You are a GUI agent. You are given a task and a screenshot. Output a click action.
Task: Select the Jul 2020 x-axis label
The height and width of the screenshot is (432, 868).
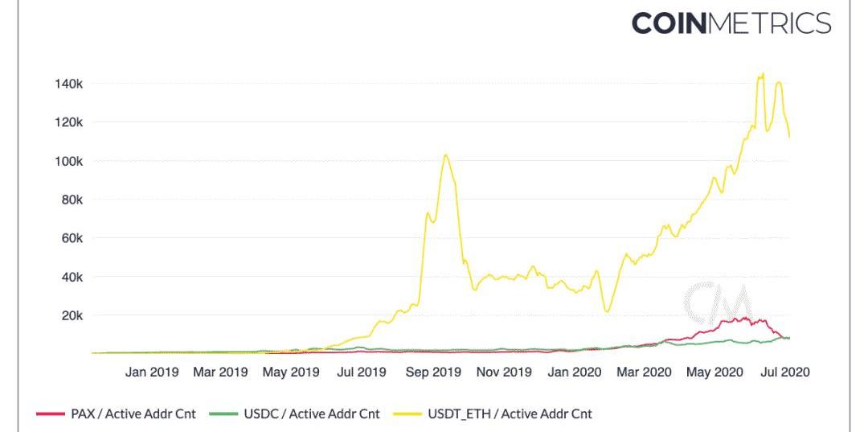pos(784,372)
